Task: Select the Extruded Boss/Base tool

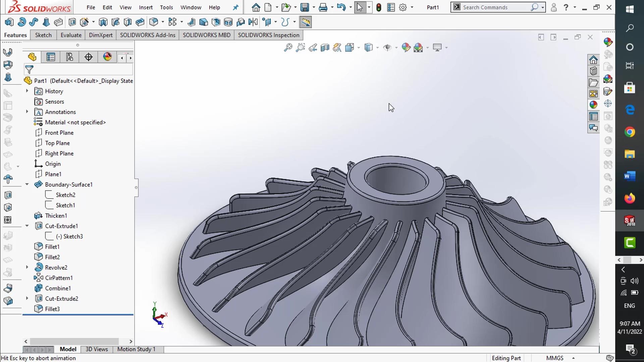Action: coord(9,22)
